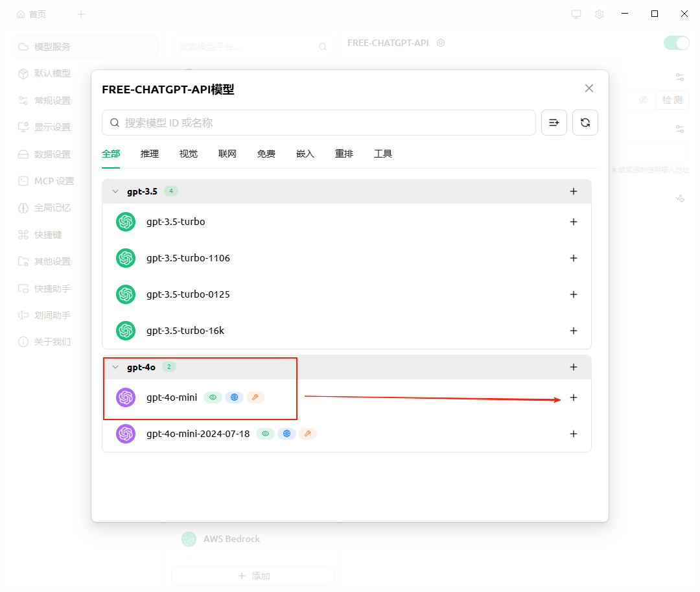Click the FREE-CHATGPT-API provider settings icon
The width and height of the screenshot is (700, 592).
point(441,43)
